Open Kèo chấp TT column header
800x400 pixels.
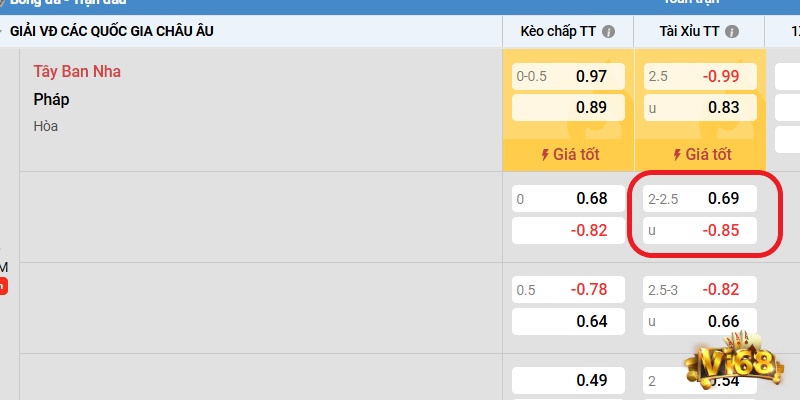coord(560,31)
